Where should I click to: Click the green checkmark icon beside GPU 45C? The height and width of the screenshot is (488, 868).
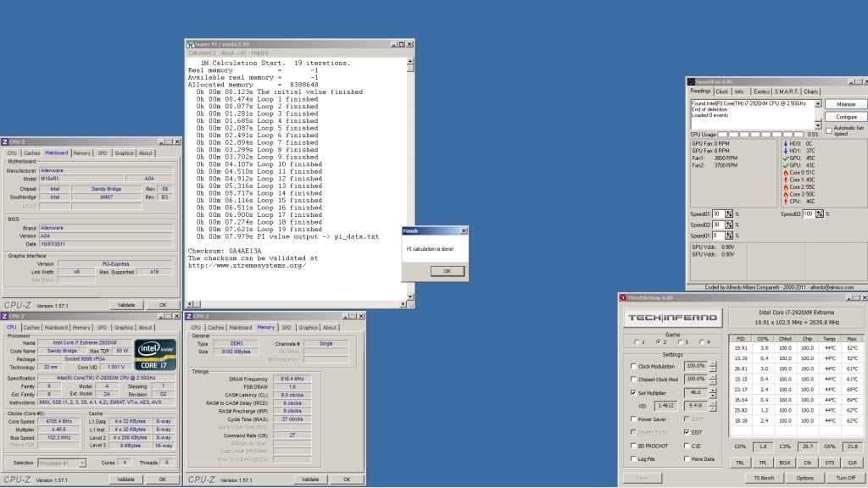(x=786, y=158)
